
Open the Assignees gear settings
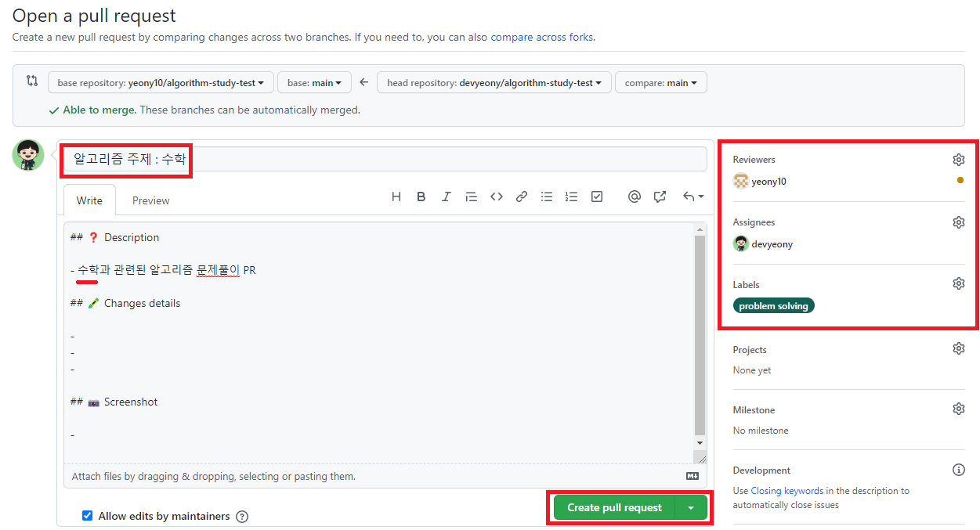click(959, 222)
